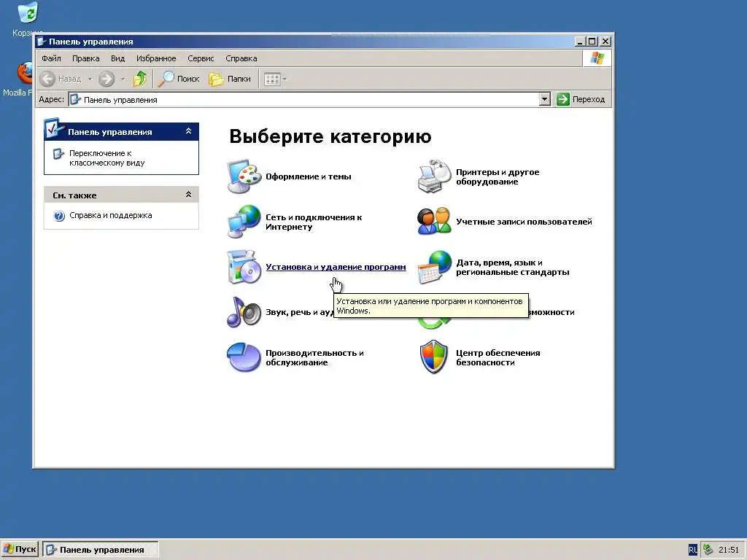Open the Views button dropdown arrow
Screen dimensions: 747x560
click(x=285, y=79)
